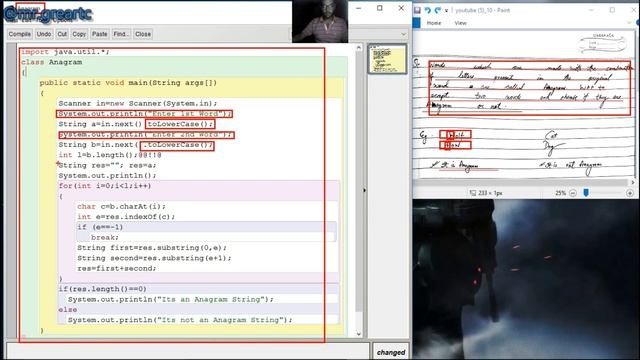
Task: Switch to the View tab in Paint
Action: (460, 23)
